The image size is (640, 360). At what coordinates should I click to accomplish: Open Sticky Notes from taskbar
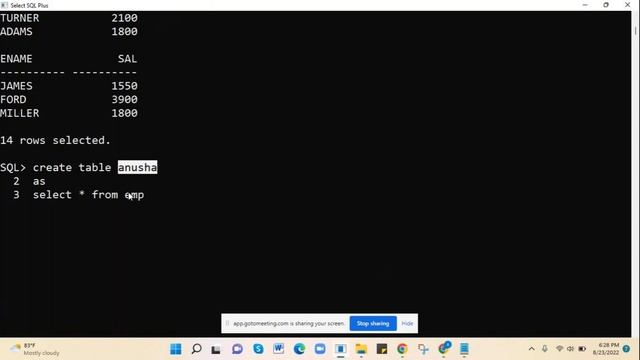point(382,349)
